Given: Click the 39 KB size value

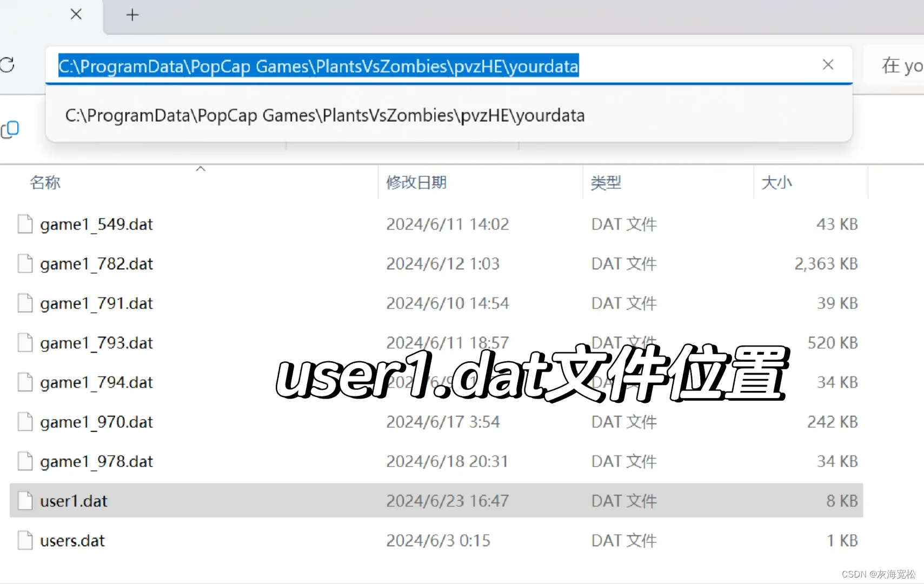Looking at the screenshot, I should 837,303.
